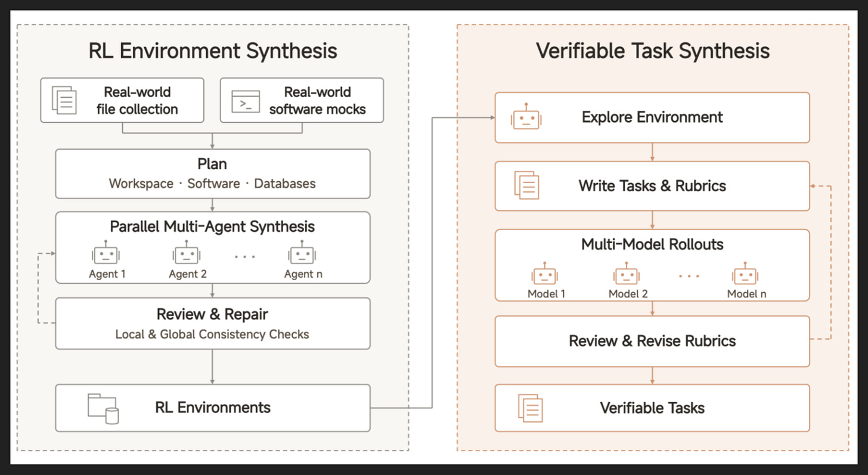
Task: Select the "Real-world software mocks" label
Action: click(317, 101)
